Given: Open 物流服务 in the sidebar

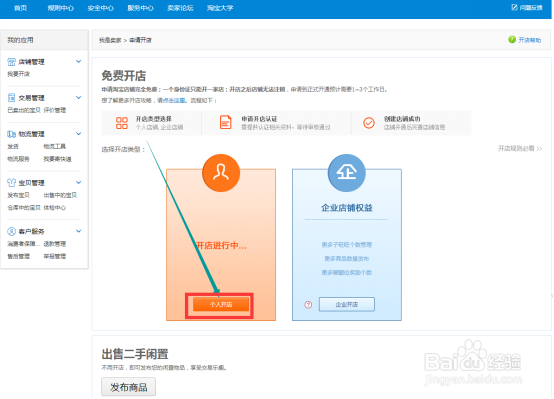Looking at the screenshot, I should (x=19, y=159).
